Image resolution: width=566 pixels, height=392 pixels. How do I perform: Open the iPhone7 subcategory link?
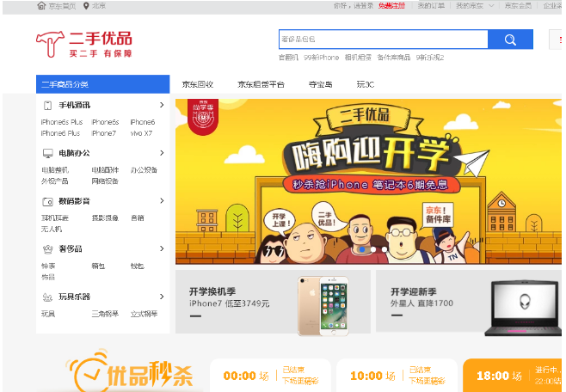(104, 133)
